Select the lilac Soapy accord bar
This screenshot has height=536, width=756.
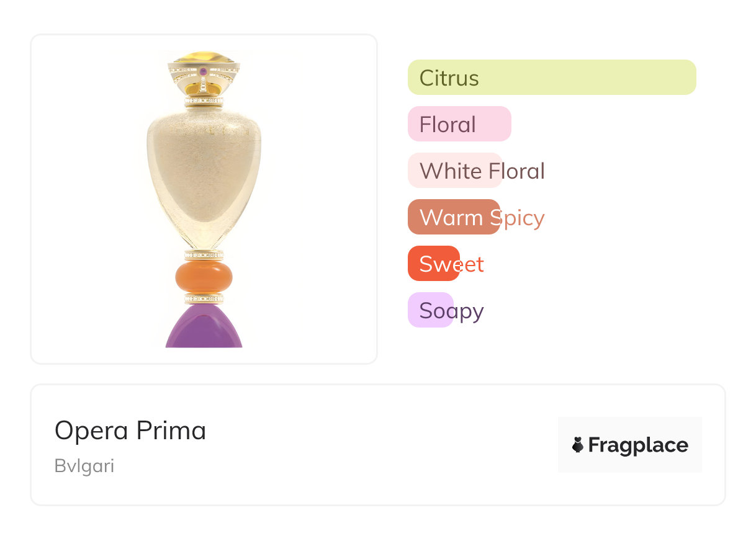[431, 310]
